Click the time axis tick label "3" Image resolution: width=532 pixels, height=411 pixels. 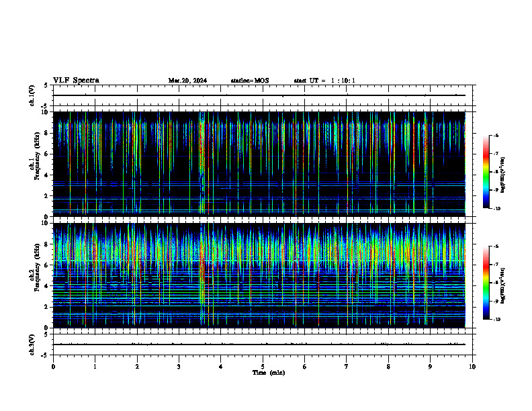(x=179, y=367)
